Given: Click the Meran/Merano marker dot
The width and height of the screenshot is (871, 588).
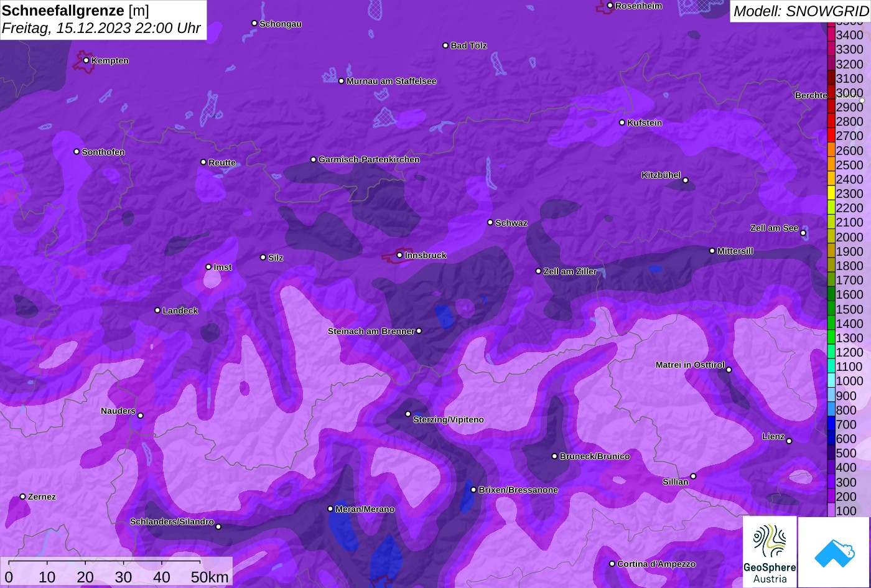Looking at the screenshot, I should tap(330, 509).
